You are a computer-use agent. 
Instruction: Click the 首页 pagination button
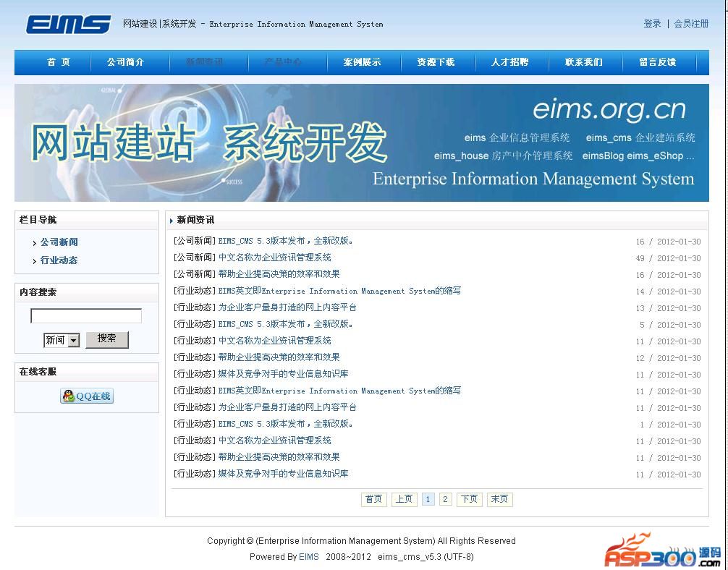(x=373, y=499)
